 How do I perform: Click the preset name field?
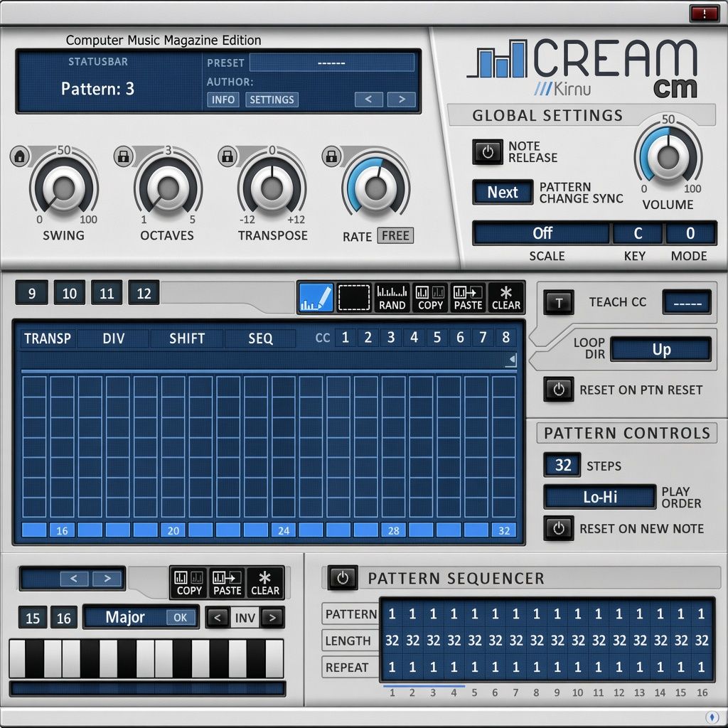331,63
